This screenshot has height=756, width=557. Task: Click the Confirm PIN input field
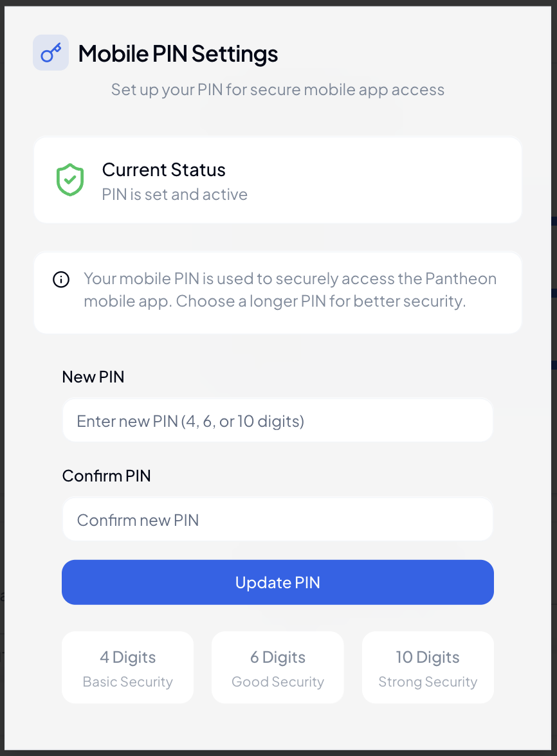pos(277,519)
